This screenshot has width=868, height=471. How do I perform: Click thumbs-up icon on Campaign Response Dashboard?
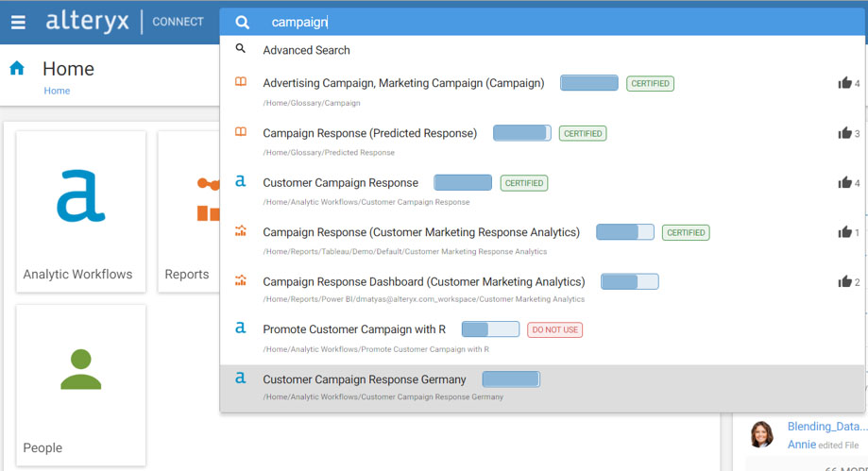click(844, 281)
